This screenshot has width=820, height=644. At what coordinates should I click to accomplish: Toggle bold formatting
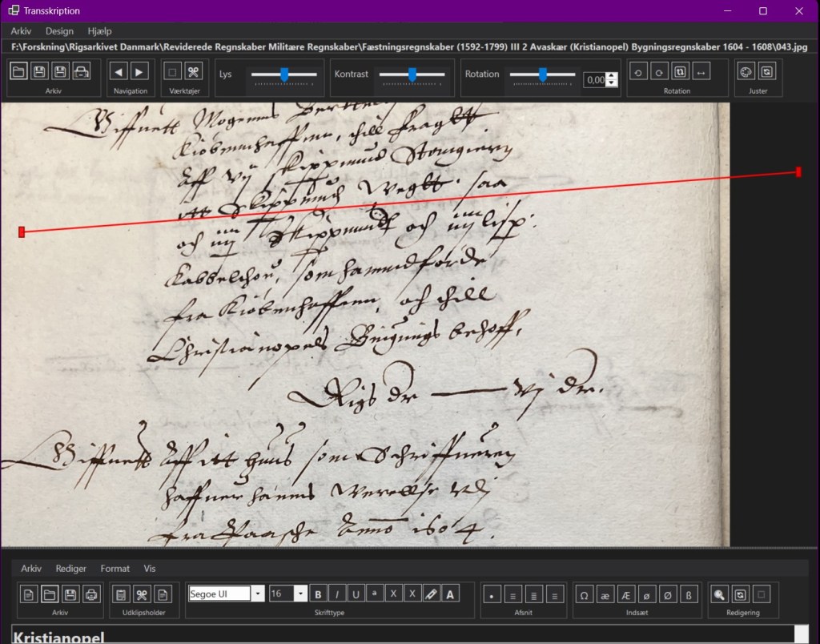pos(319,594)
